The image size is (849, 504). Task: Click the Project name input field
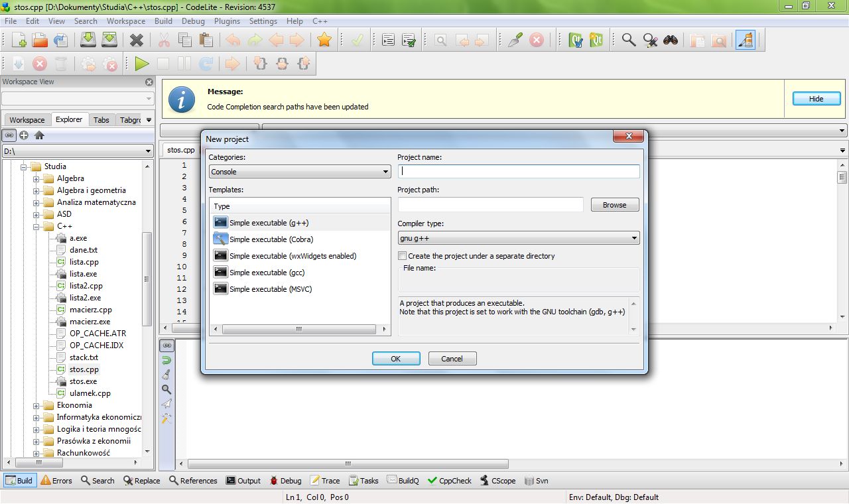519,171
